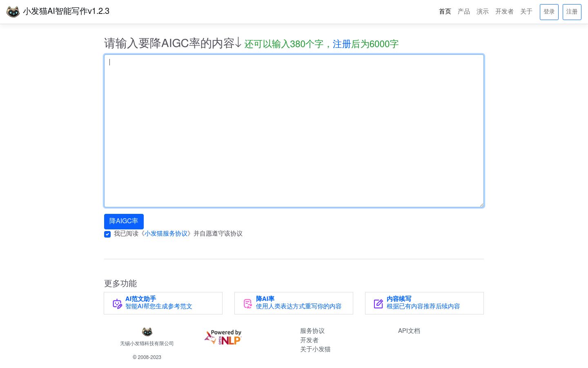Click the cat logo in the header
This screenshot has height=368, width=588.
coord(13,12)
